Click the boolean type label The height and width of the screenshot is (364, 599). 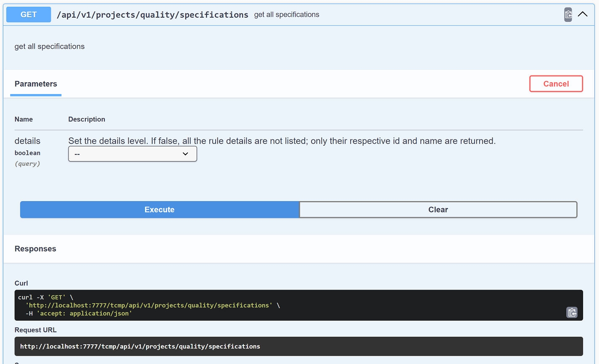(27, 153)
